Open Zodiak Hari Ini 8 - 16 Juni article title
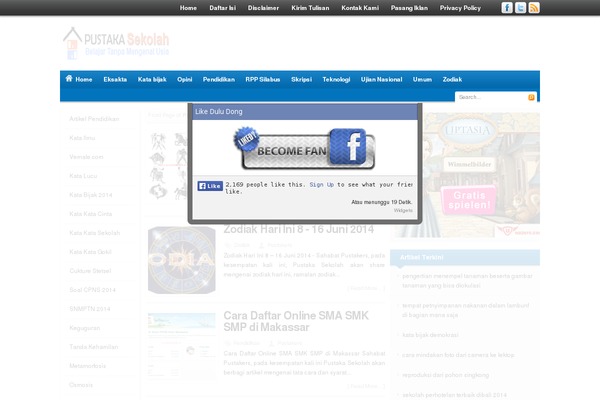 click(298, 229)
